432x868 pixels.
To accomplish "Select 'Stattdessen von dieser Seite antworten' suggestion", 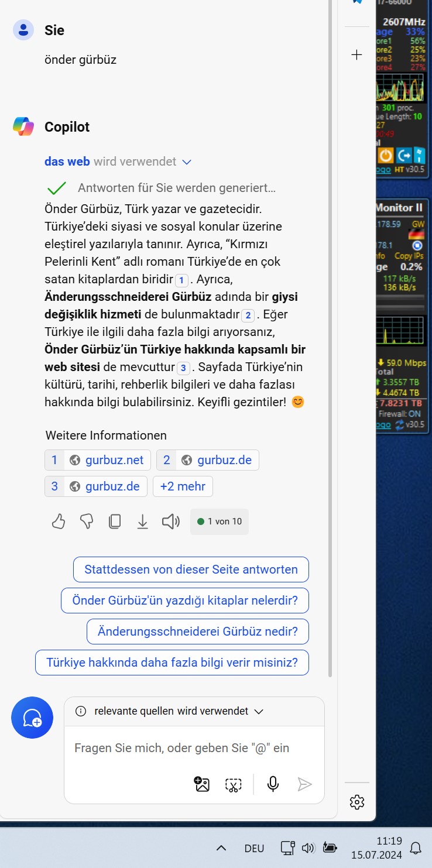I will point(191,569).
